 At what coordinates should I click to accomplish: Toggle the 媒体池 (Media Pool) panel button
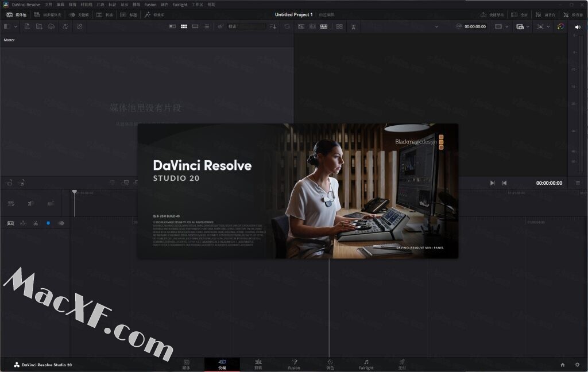tap(17, 14)
